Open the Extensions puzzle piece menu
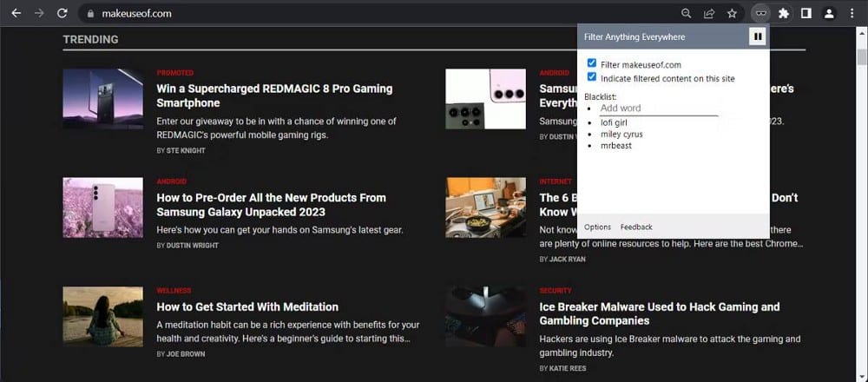Image resolution: width=868 pixels, height=382 pixels. [783, 13]
